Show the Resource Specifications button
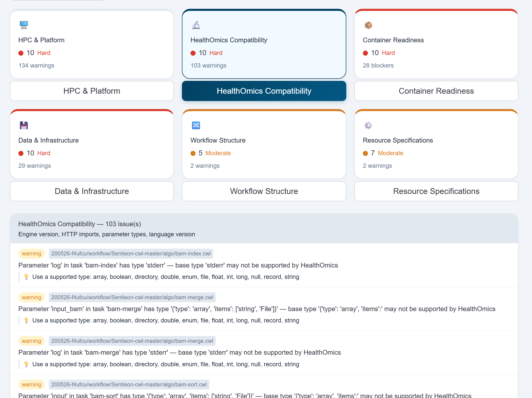The image size is (532, 398). [436, 191]
